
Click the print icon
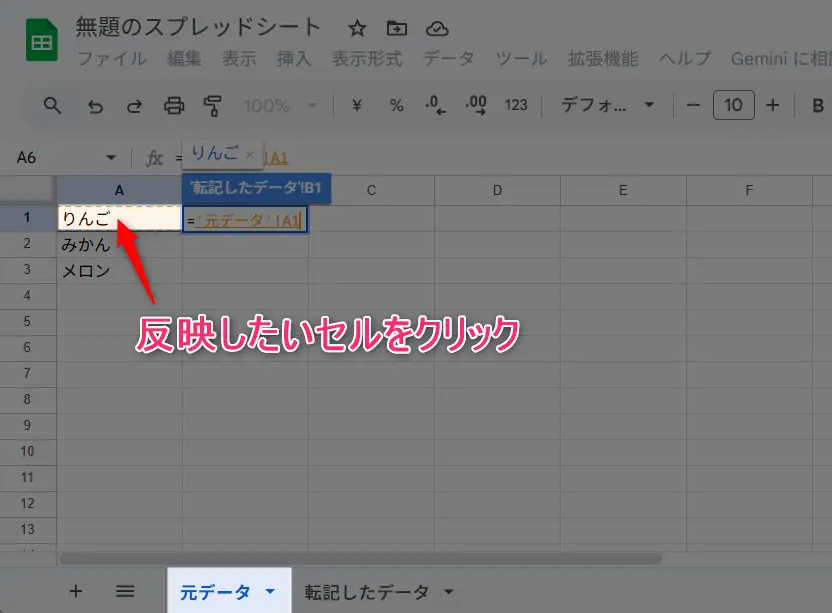[174, 106]
